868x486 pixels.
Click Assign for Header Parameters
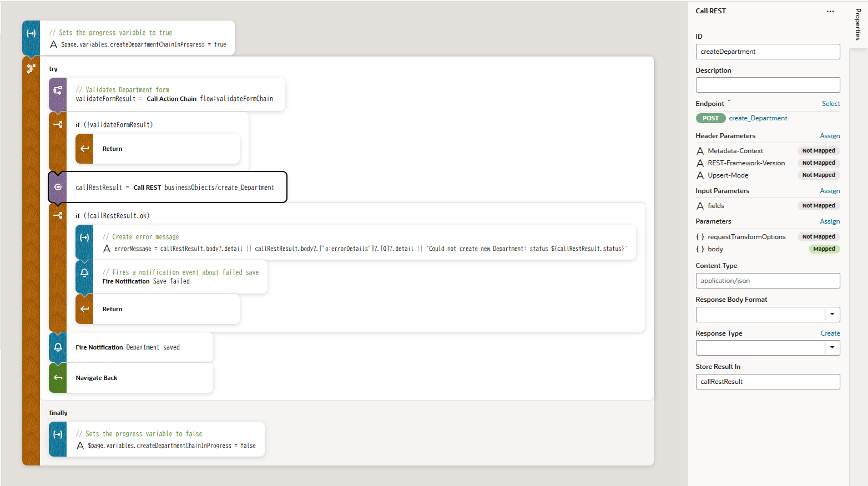830,136
